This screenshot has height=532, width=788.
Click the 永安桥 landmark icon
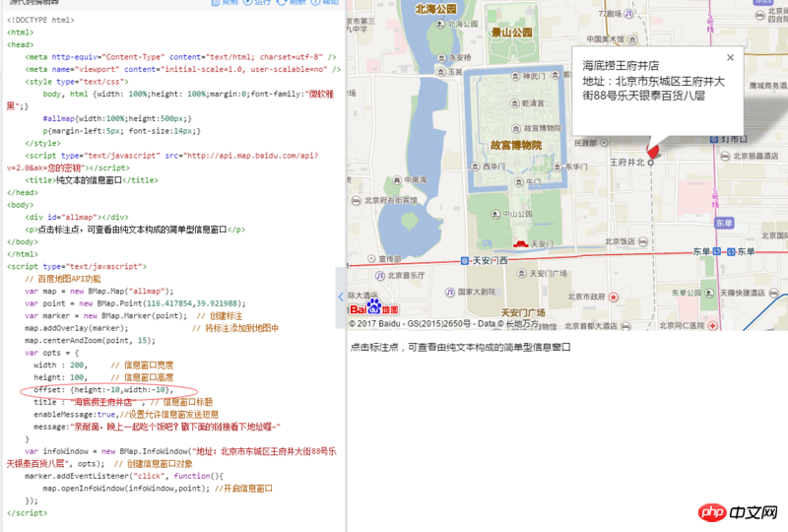pos(441,58)
